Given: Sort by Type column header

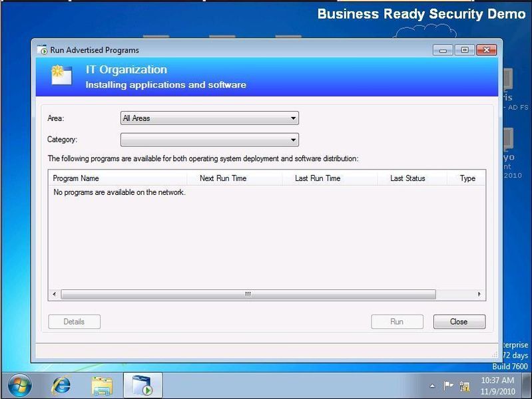Looking at the screenshot, I should click(466, 178).
